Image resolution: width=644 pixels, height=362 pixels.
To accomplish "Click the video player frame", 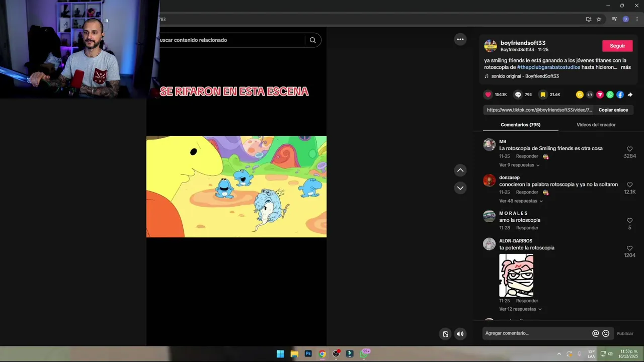I will pyautogui.click(x=236, y=187).
